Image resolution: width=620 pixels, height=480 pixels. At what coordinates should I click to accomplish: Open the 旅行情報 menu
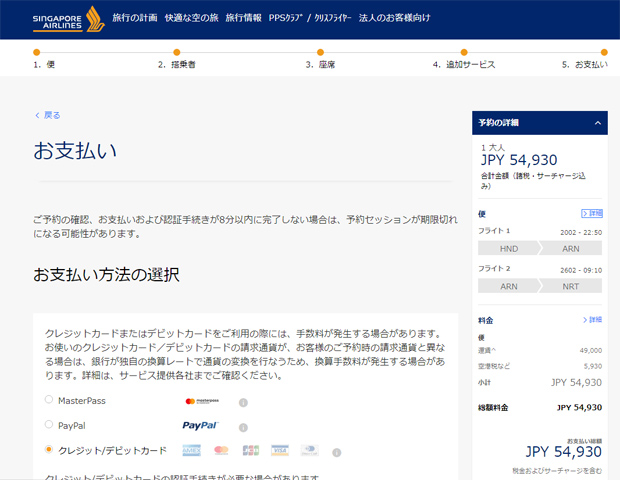pos(245,18)
